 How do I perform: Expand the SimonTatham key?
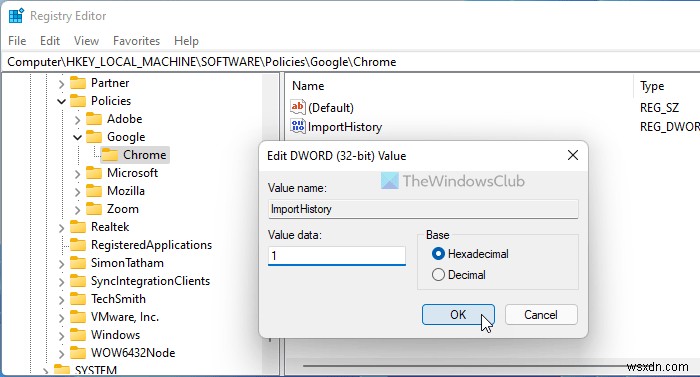(61, 264)
